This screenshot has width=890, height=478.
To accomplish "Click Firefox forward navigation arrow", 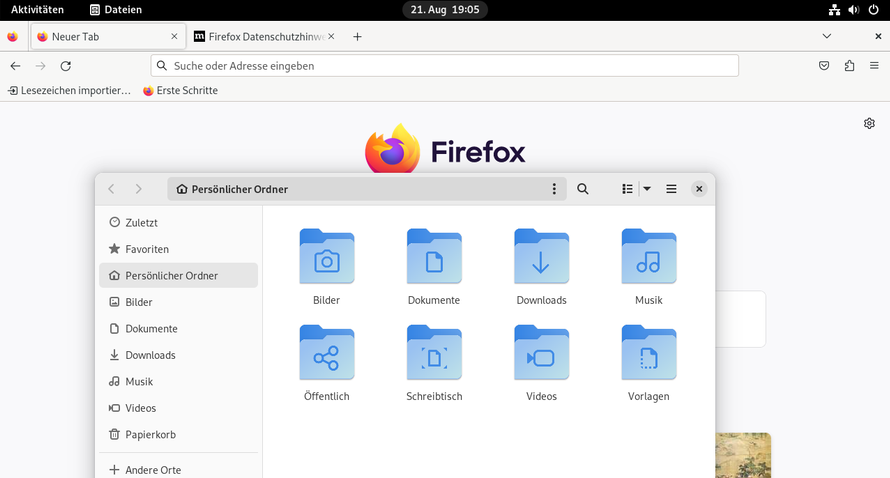I will (x=40, y=66).
